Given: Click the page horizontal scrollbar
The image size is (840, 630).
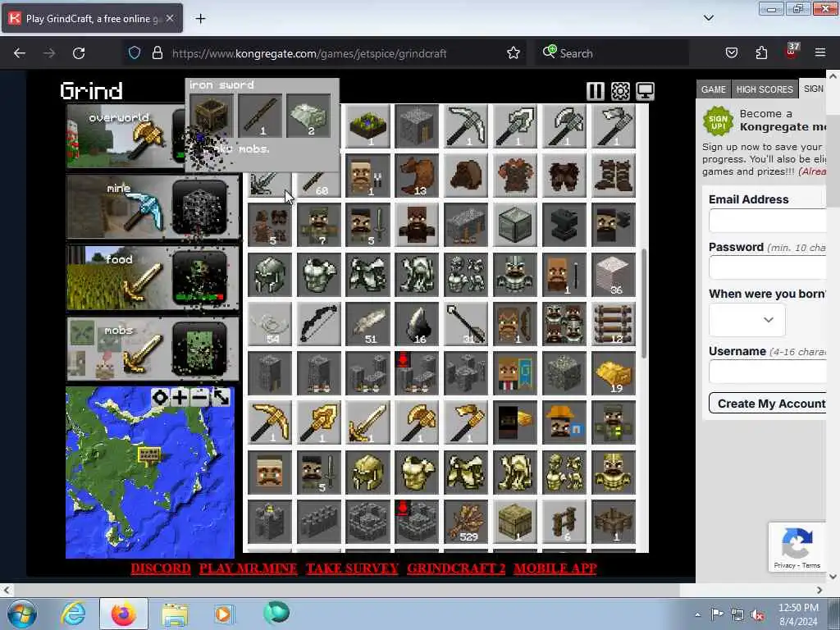Looking at the screenshot, I should [x=345, y=590].
